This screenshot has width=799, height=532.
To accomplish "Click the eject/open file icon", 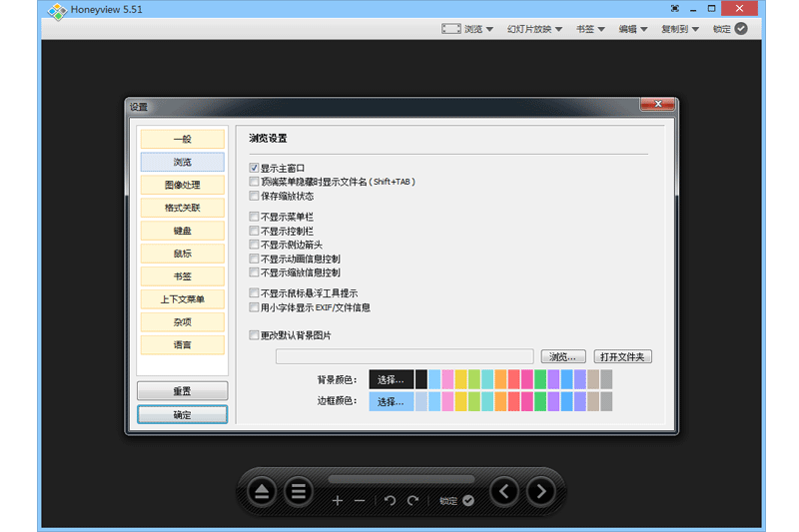I will 262,491.
